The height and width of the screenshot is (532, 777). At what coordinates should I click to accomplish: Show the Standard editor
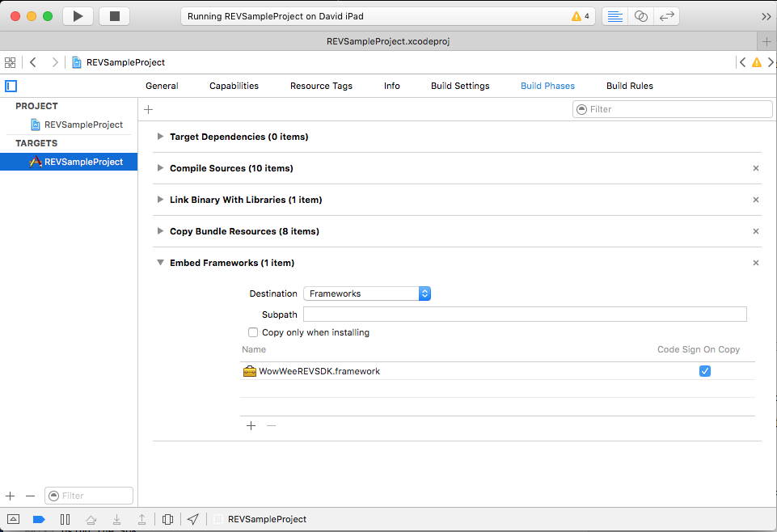pyautogui.click(x=615, y=16)
